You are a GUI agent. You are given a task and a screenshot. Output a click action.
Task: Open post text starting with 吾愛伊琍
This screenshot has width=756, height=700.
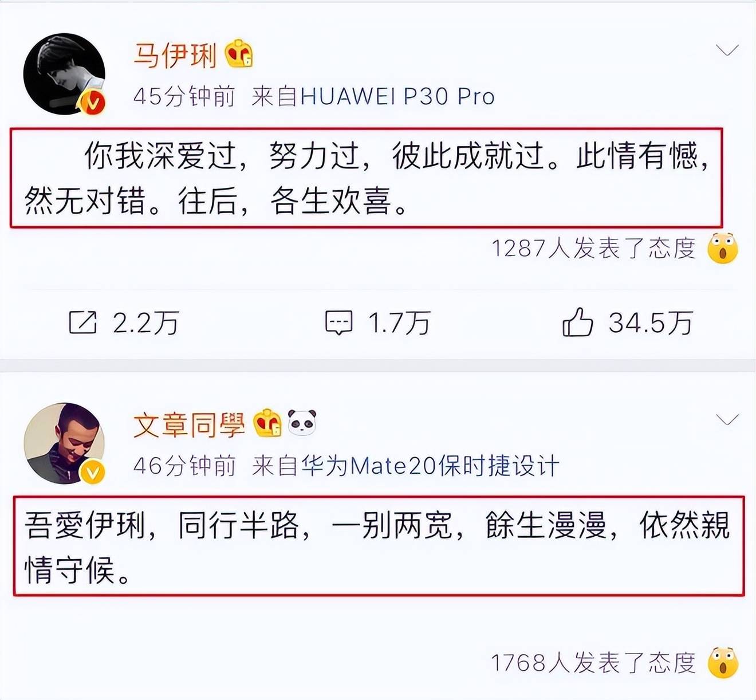pyautogui.click(x=378, y=546)
